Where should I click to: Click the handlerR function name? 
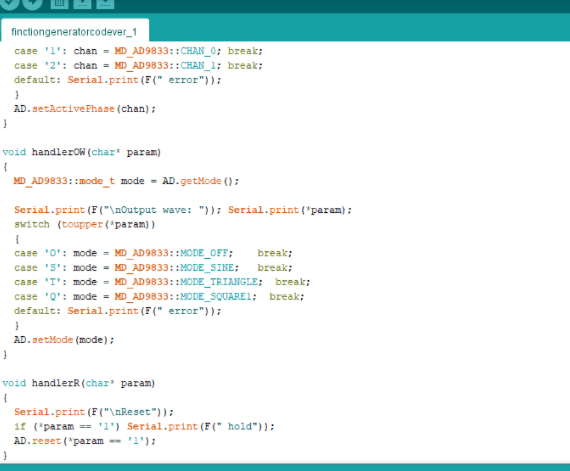(x=56, y=383)
